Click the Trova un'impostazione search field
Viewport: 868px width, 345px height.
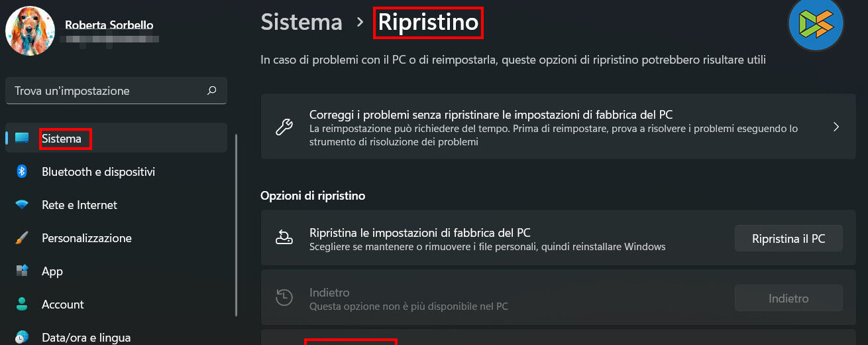(x=106, y=91)
